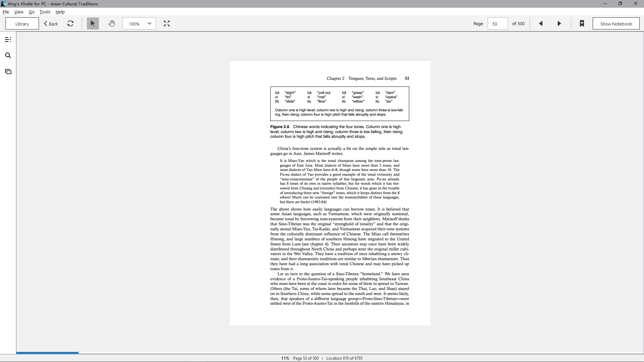644x362 pixels.
Task: Click the Back button
Action: [51, 23]
